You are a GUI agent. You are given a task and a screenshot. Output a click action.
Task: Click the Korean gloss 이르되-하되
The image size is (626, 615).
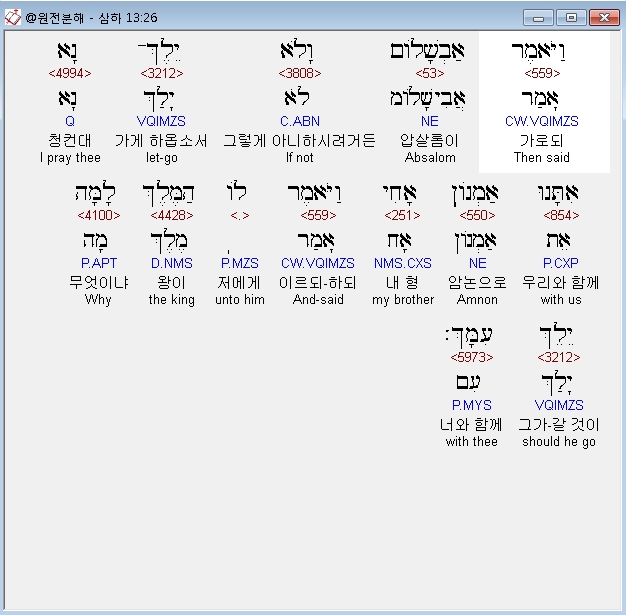pyautogui.click(x=318, y=283)
